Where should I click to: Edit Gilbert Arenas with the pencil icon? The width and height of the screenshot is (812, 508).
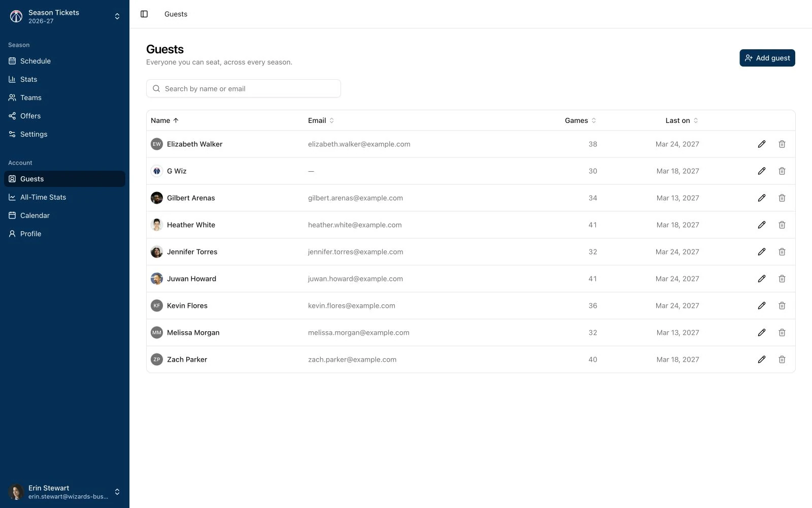762,198
